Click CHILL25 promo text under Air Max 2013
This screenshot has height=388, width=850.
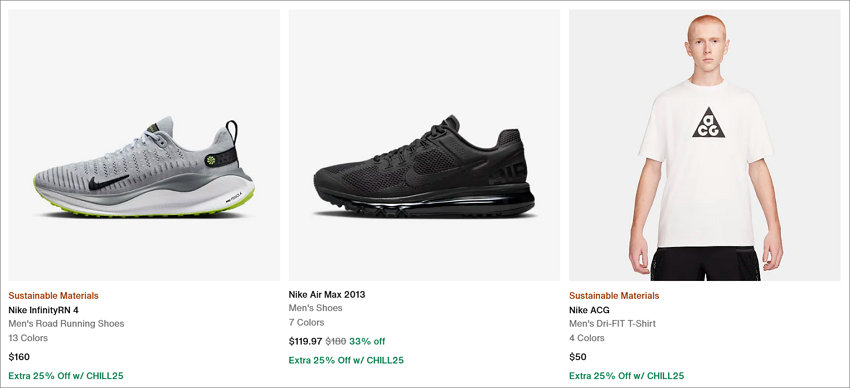346,360
